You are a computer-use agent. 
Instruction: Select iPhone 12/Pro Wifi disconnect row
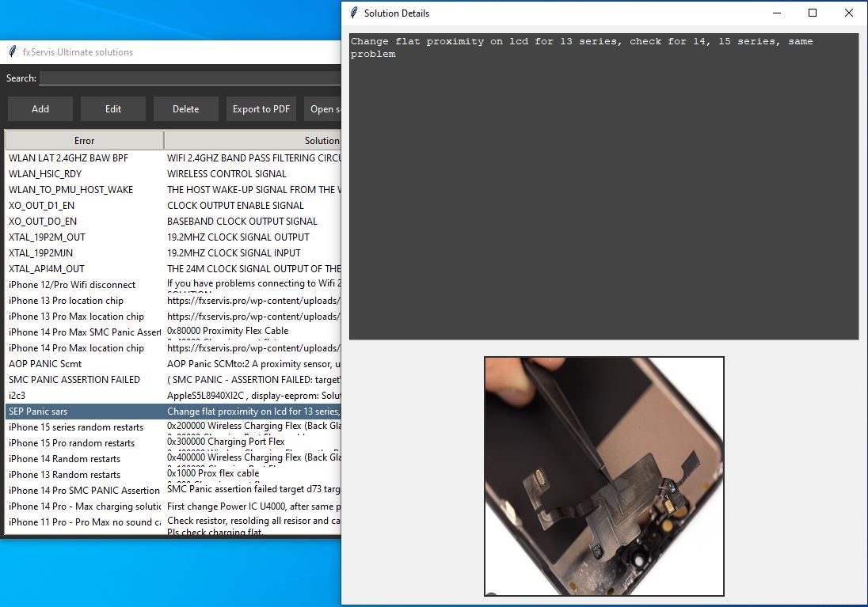point(173,285)
